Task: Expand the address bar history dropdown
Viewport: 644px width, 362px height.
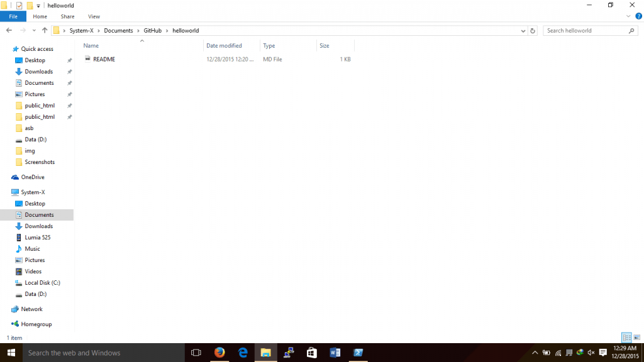Action: pyautogui.click(x=523, y=31)
